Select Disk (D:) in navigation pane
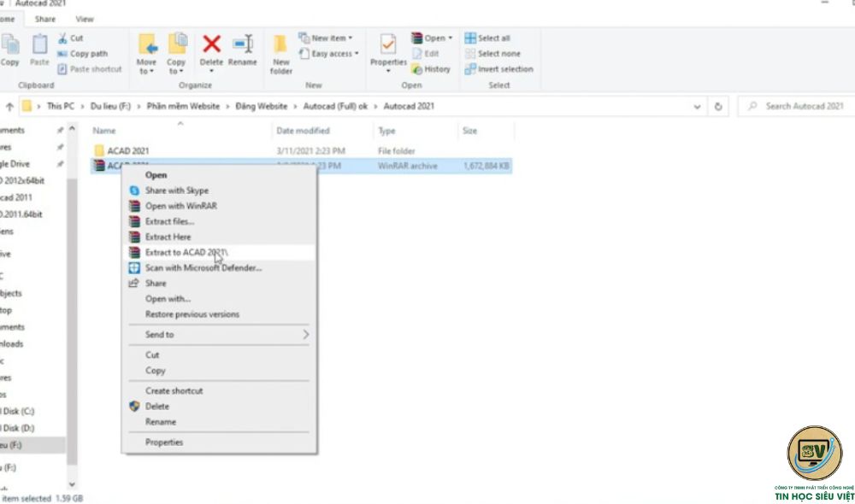855x504 pixels. pyautogui.click(x=19, y=428)
